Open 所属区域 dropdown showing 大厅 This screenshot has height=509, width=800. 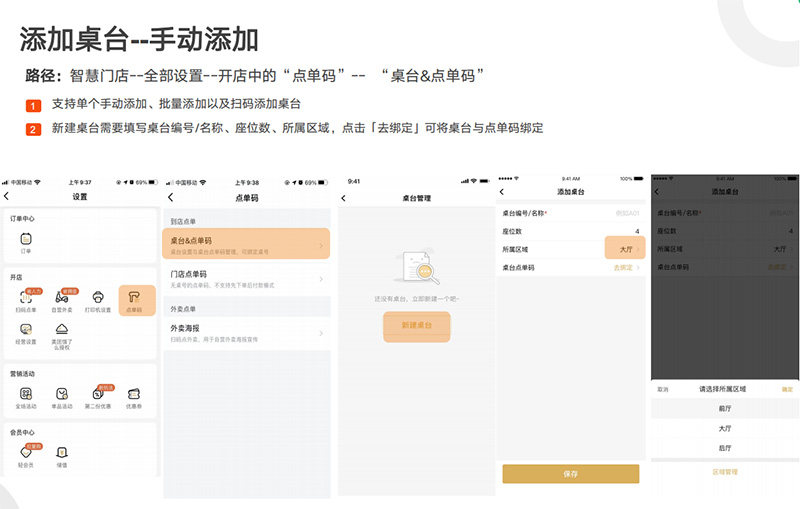pyautogui.click(x=625, y=249)
